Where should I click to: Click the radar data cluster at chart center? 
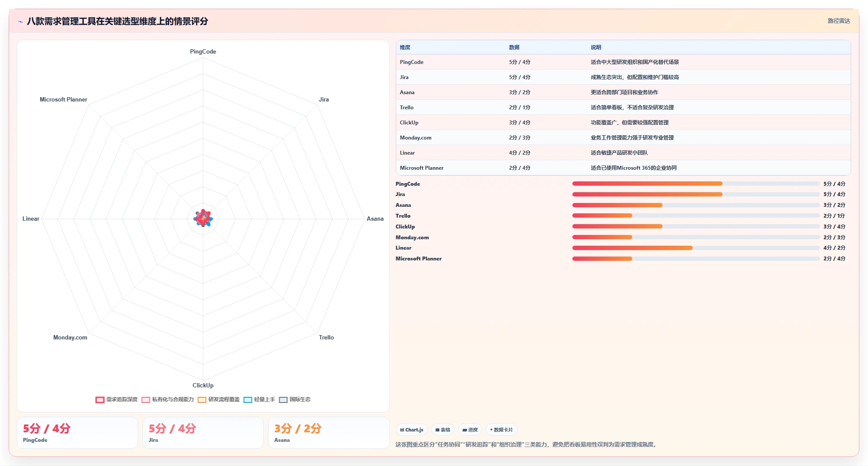point(203,219)
